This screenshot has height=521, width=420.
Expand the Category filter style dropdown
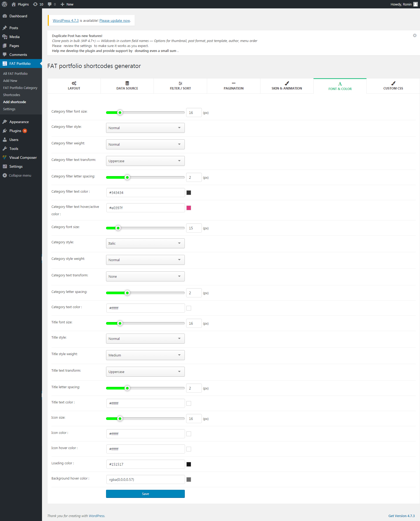[145, 128]
